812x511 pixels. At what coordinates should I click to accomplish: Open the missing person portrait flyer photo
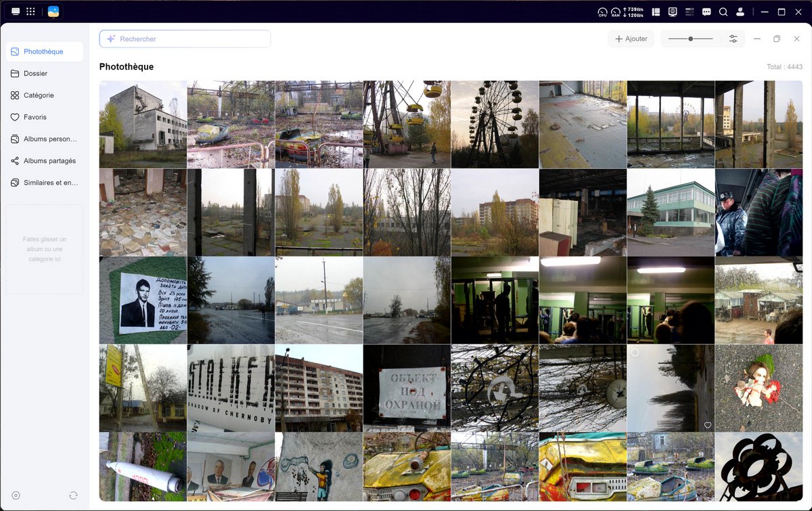click(143, 301)
